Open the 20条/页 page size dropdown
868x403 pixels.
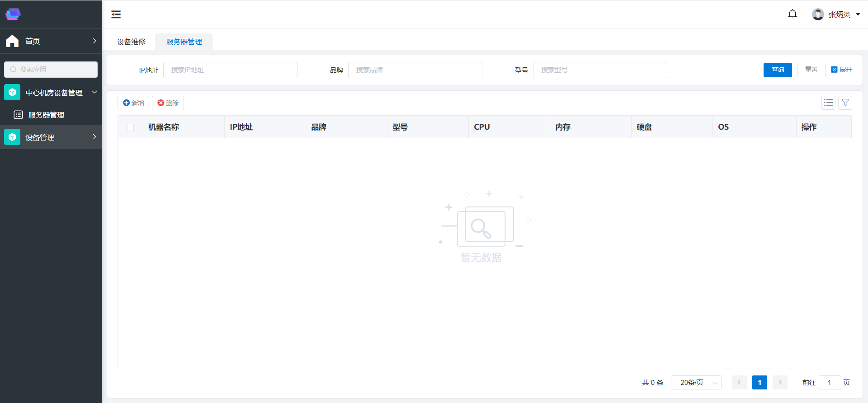[x=696, y=383]
